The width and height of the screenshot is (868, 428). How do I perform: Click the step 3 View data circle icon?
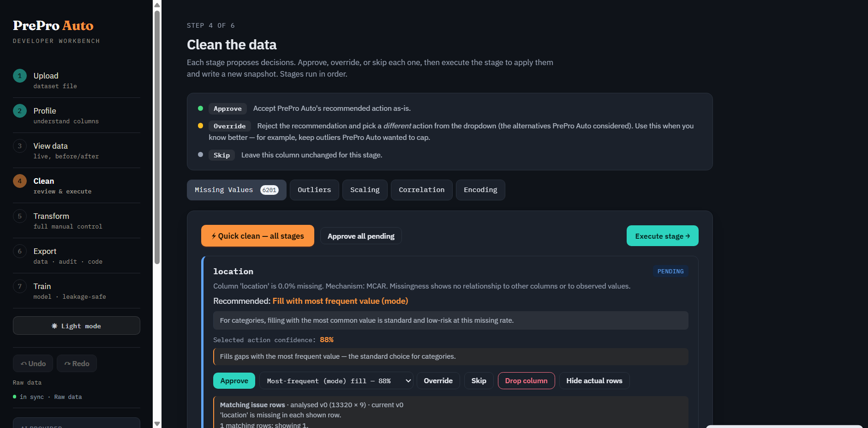coord(20,146)
